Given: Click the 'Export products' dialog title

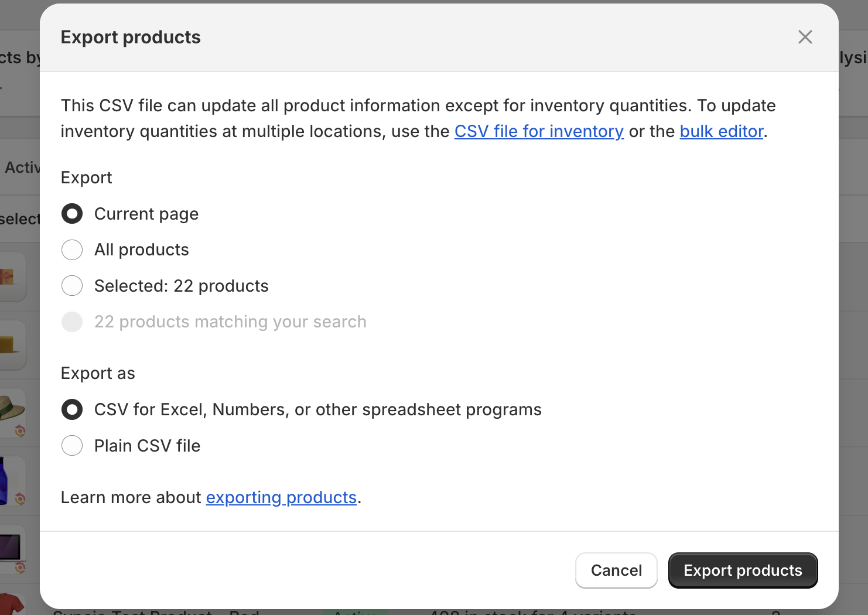Looking at the screenshot, I should [131, 37].
